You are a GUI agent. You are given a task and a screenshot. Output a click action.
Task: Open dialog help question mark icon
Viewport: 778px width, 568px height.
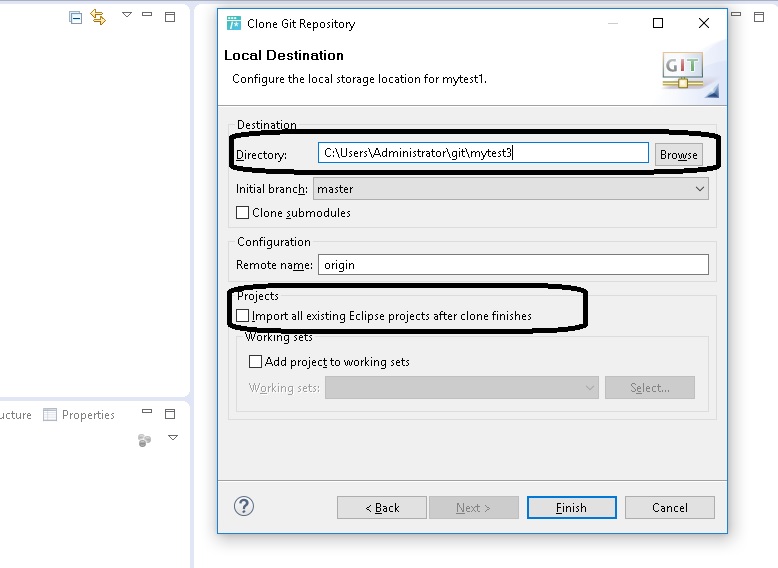[x=244, y=506]
